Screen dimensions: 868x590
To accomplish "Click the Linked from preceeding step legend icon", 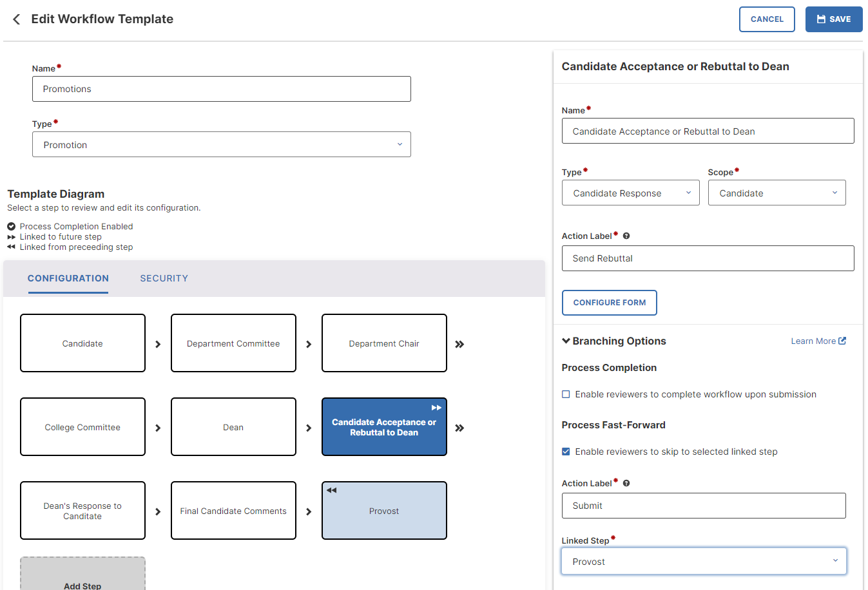I will coord(12,247).
